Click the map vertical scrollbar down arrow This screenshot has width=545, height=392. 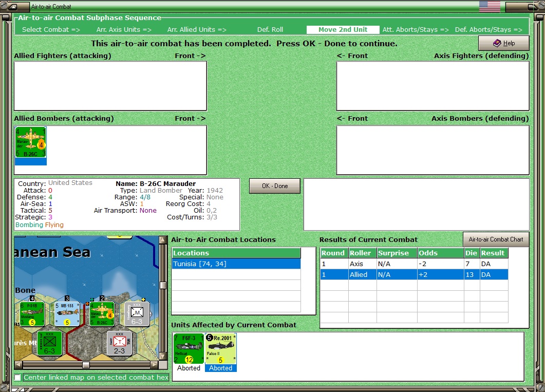point(163,357)
